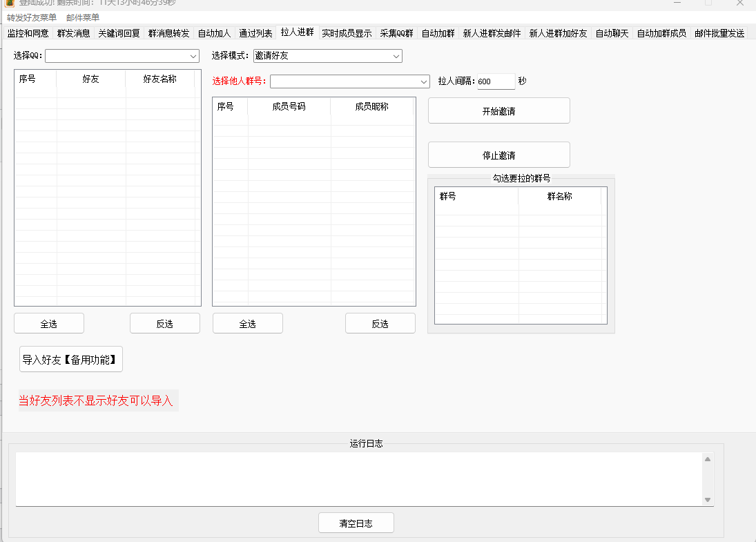Screen dimensions: 756x542
Task: Switch to the 群发消息 tab
Action: click(x=72, y=32)
